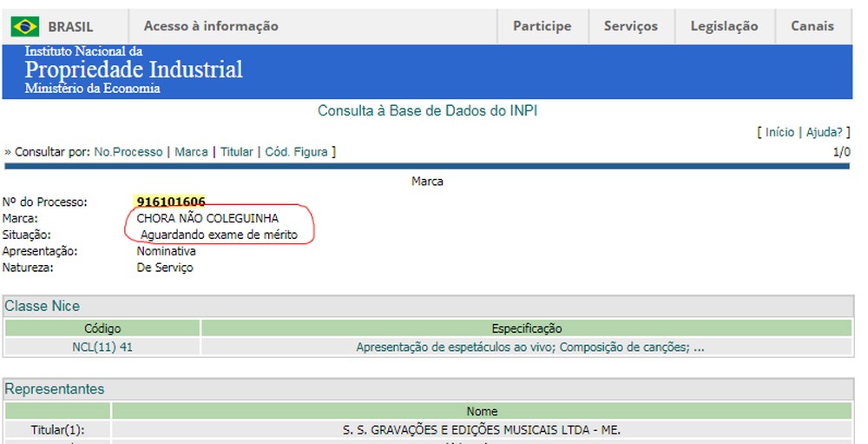Open the BRASIL portal link
Image resolution: width=868 pixels, height=444 pixels.
[70, 27]
